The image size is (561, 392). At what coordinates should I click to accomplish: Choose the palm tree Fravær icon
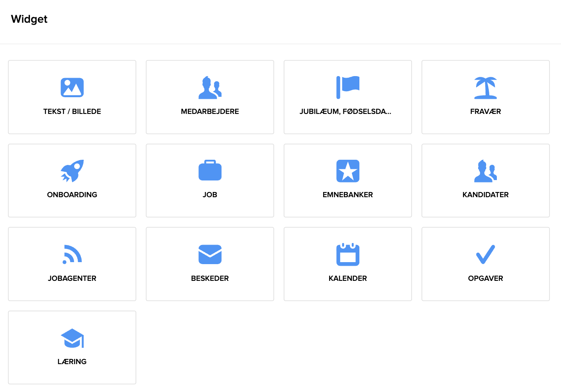point(486,88)
